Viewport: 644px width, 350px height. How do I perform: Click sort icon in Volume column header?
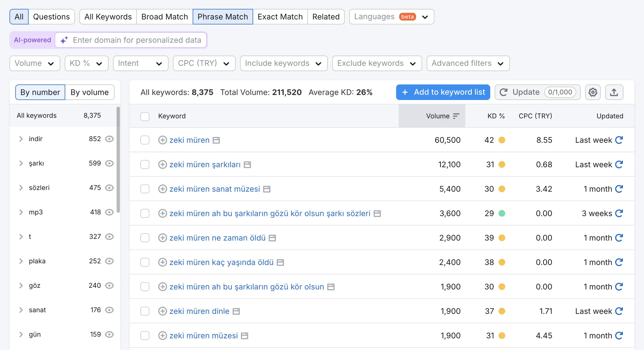click(456, 116)
